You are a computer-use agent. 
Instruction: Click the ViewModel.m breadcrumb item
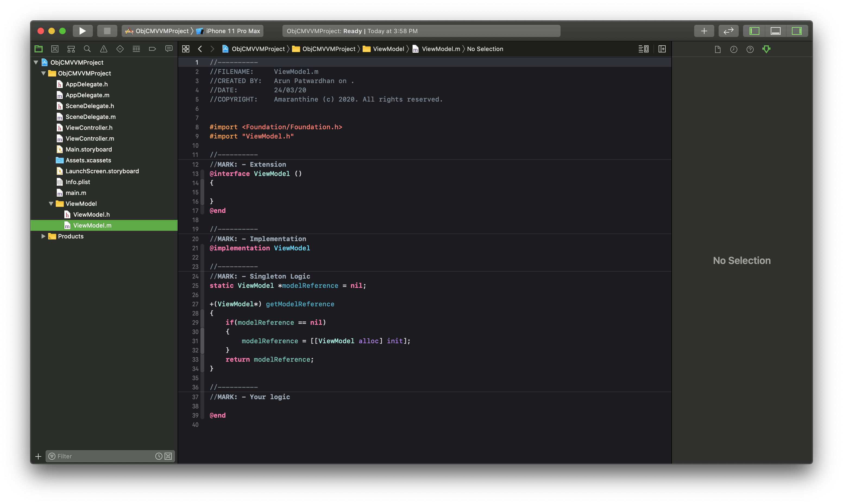coord(441,49)
